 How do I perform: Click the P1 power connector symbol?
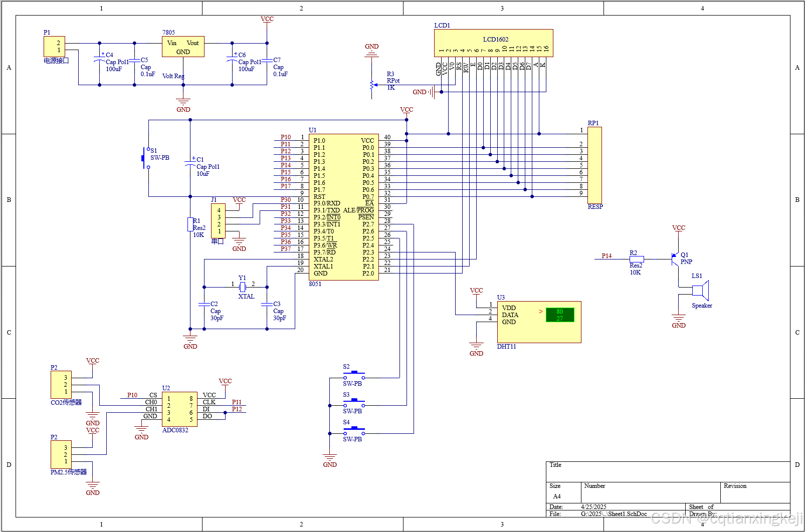[54, 47]
